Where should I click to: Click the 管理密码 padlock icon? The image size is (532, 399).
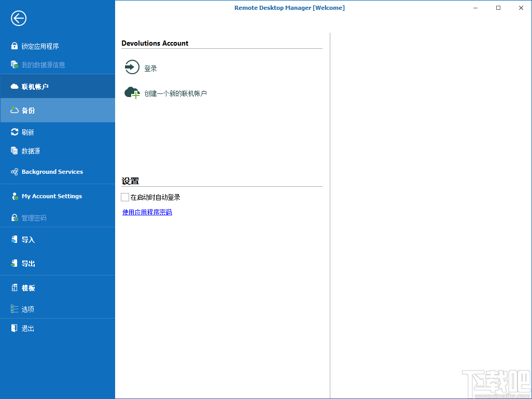click(15, 217)
